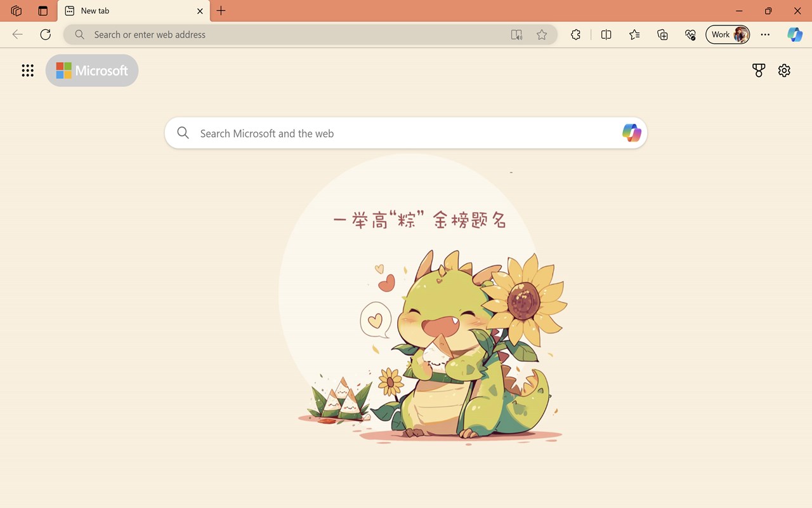This screenshot has height=508, width=812.
Task: Click the Microsoft logo button
Action: click(x=92, y=70)
